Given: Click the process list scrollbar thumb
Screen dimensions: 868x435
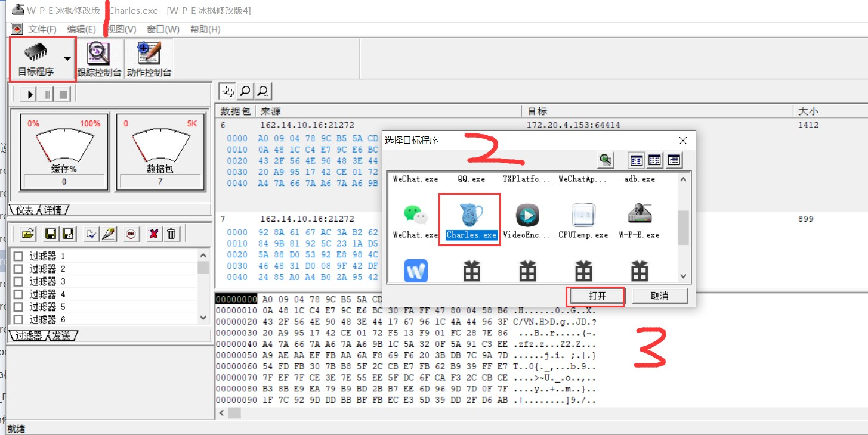Looking at the screenshot, I should click(x=684, y=227).
